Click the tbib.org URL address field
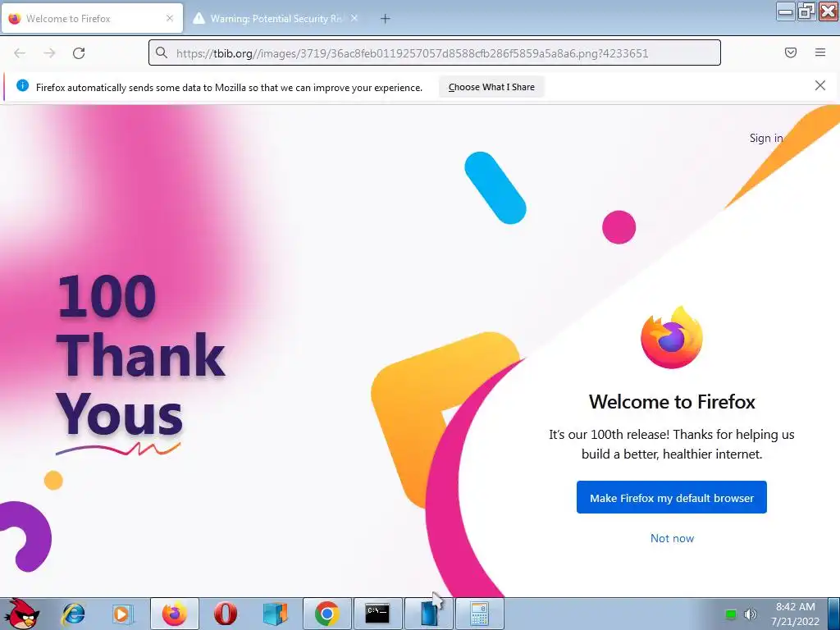 pyautogui.click(x=435, y=52)
